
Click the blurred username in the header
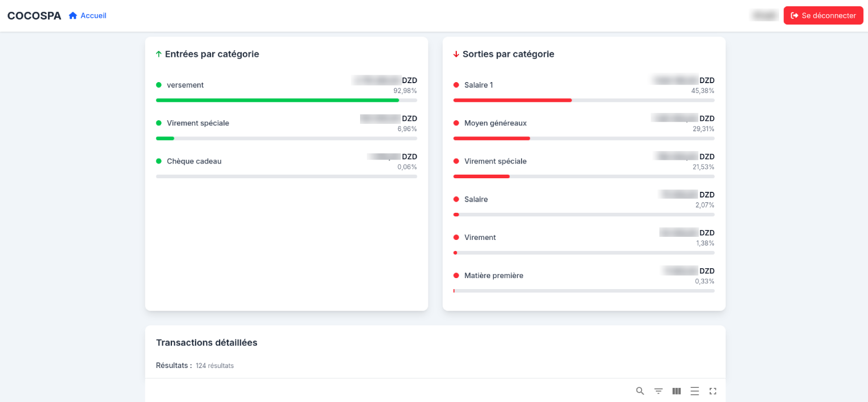point(764,16)
